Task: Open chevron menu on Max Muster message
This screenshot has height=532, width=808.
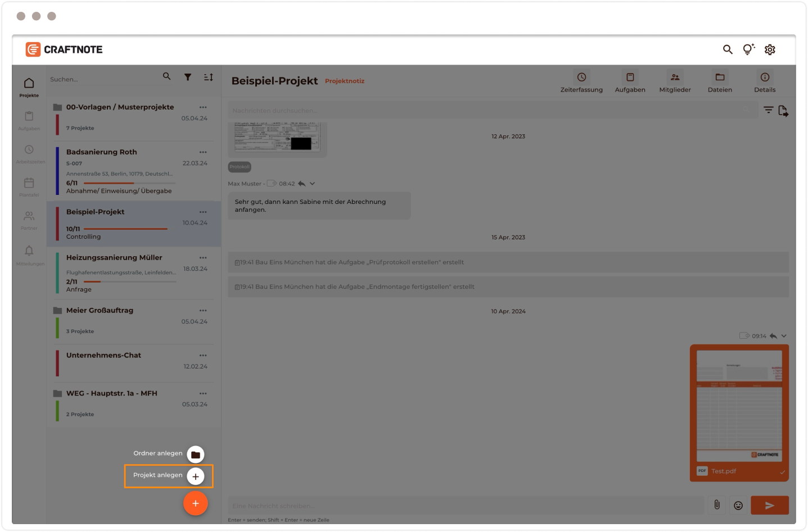Action: pos(313,184)
